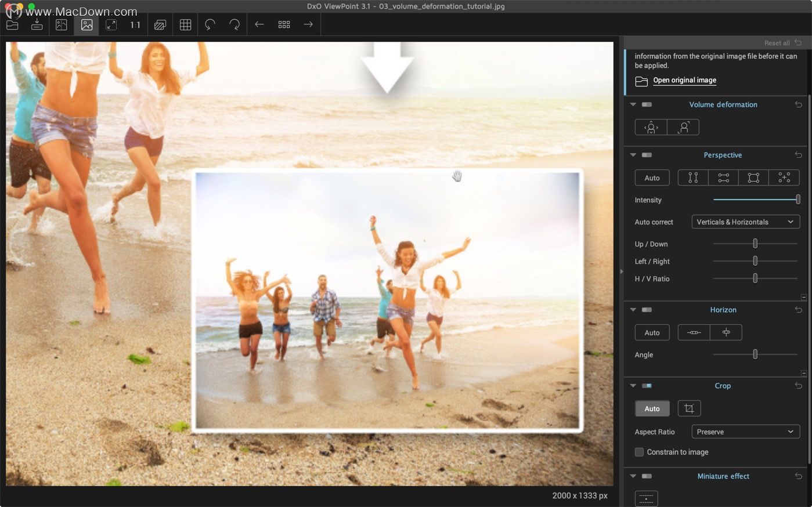The width and height of the screenshot is (812, 507).
Task: Click the Auto button under Horizon
Action: coord(652,332)
